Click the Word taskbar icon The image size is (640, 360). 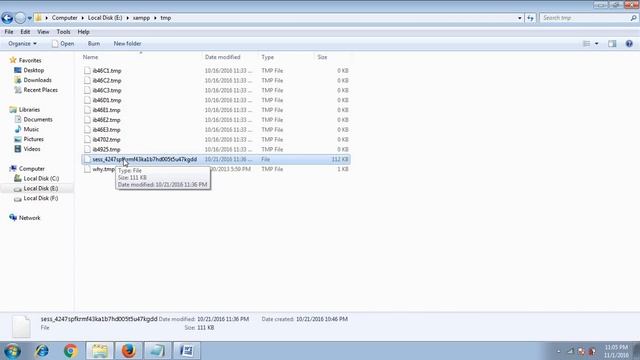187,351
